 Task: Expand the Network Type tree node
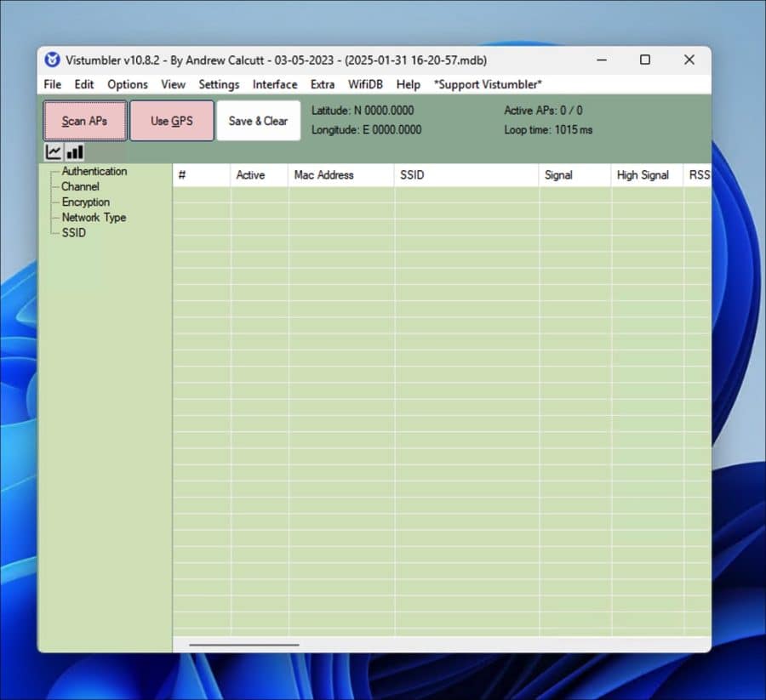click(x=93, y=217)
